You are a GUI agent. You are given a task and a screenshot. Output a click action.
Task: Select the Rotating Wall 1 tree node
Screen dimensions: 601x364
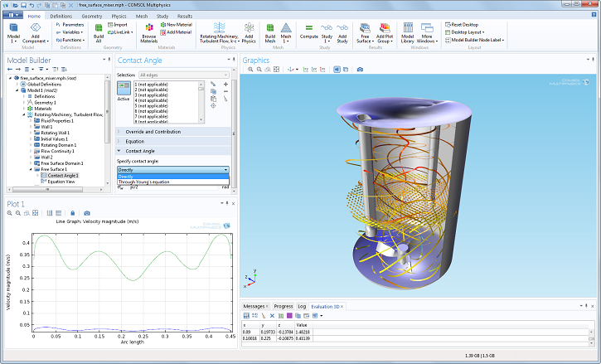tap(51, 133)
